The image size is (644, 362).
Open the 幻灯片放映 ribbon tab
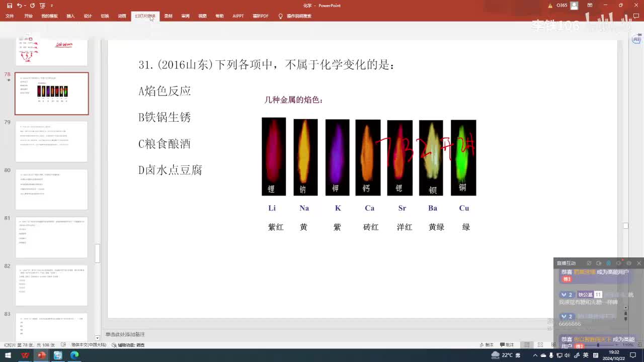tap(145, 16)
